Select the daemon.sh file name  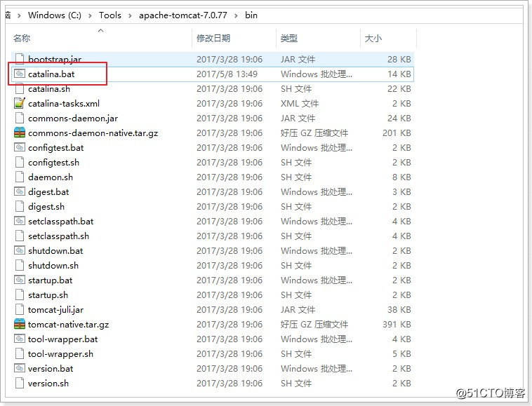point(51,177)
